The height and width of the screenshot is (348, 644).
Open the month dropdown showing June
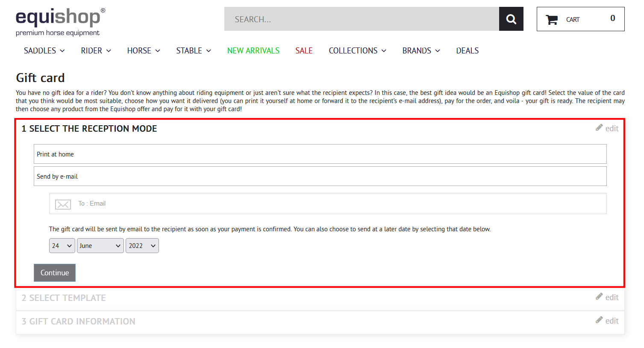[x=100, y=246]
